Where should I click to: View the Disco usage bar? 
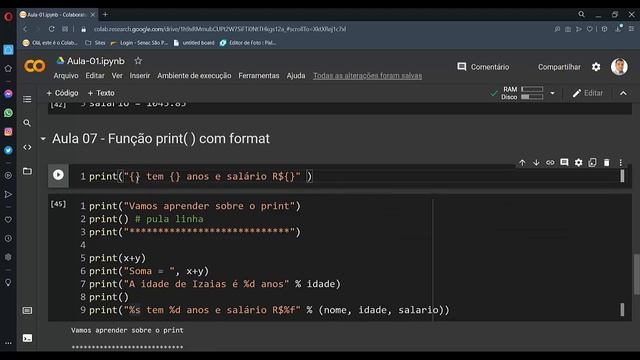tap(532, 97)
